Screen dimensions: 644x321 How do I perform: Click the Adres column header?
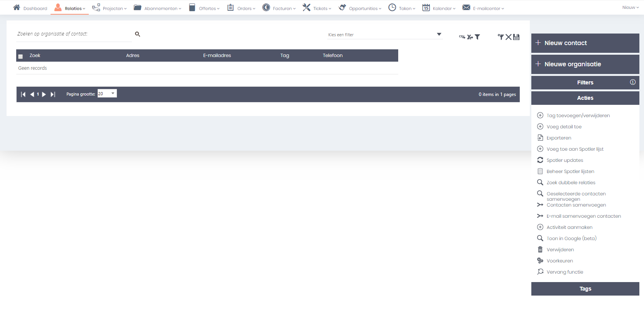[x=133, y=55]
